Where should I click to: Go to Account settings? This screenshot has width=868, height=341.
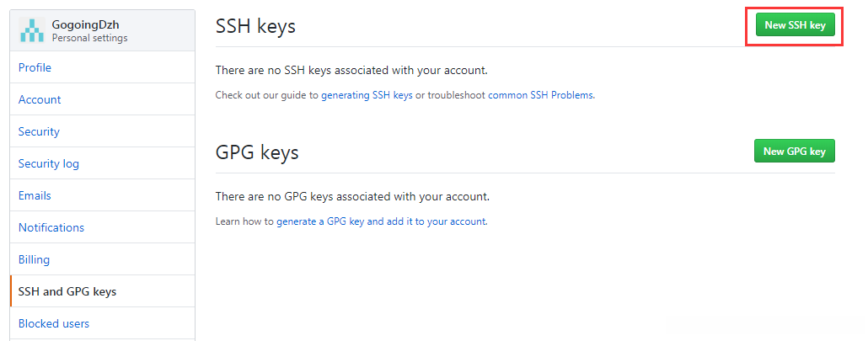[x=40, y=99]
